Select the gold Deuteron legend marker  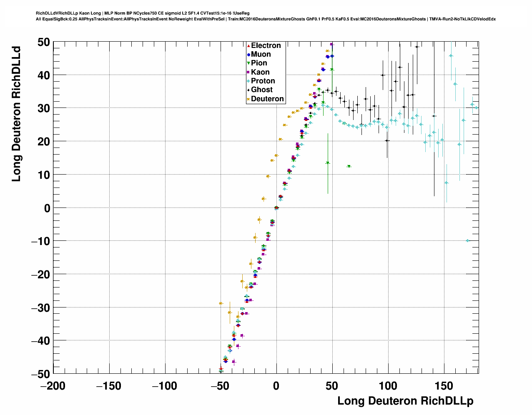248,99
